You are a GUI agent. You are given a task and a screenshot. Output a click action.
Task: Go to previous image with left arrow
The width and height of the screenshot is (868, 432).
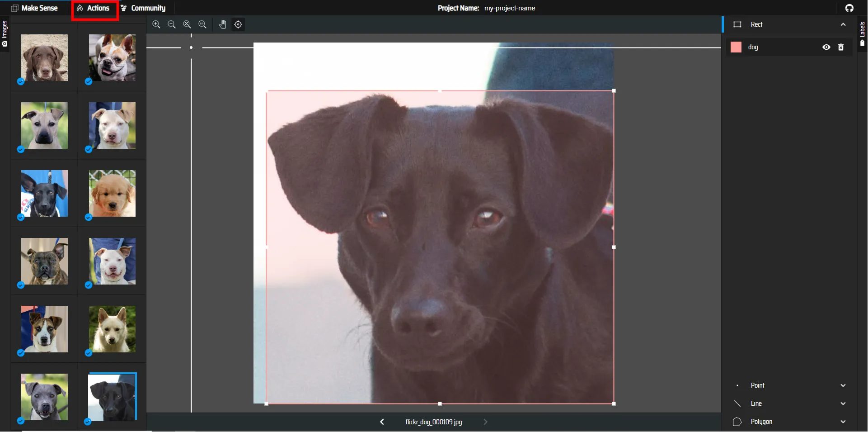pyautogui.click(x=382, y=422)
